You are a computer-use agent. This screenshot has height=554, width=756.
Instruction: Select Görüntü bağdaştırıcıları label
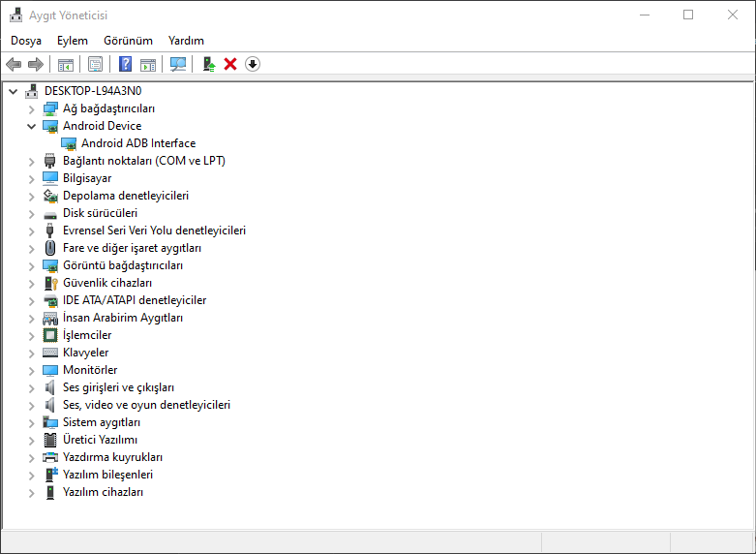[x=123, y=265]
